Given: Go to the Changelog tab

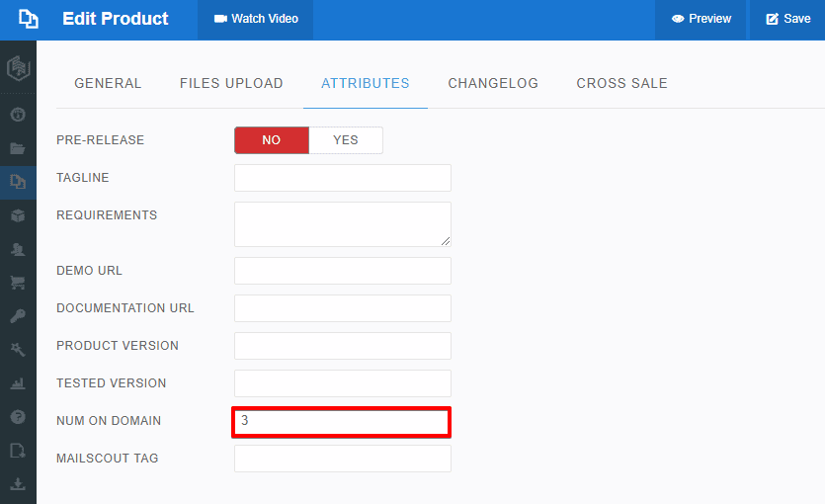Looking at the screenshot, I should click(493, 84).
